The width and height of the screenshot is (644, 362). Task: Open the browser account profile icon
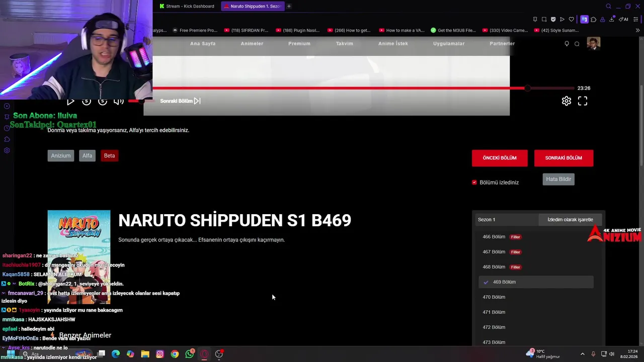[x=602, y=20]
